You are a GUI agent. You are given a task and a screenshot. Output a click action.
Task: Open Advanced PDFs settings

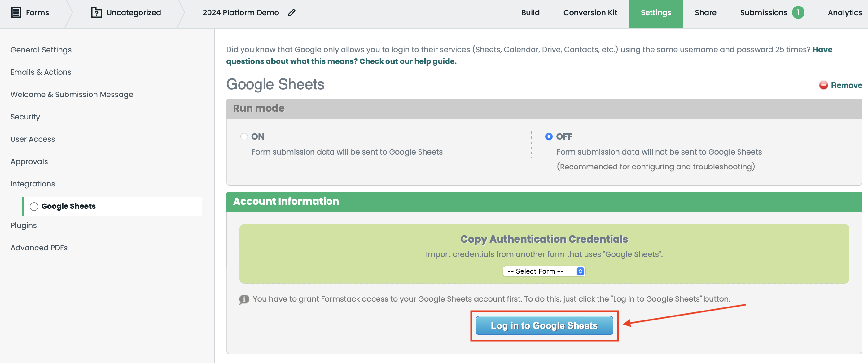pyautogui.click(x=39, y=247)
